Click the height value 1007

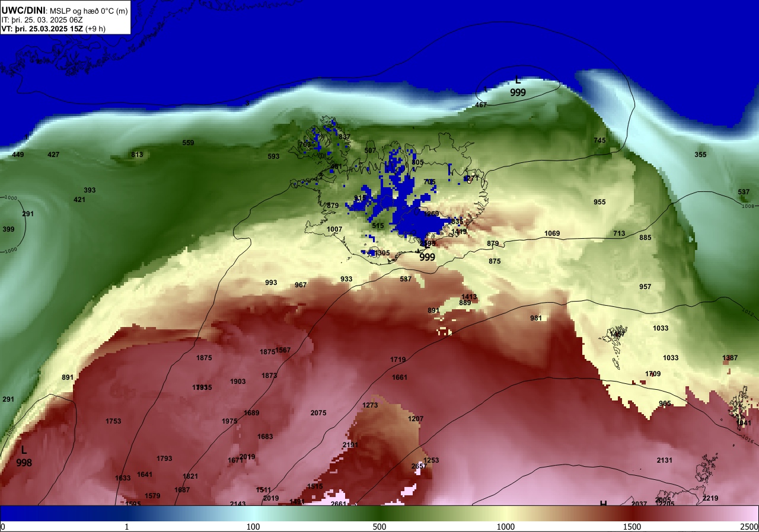[334, 229]
